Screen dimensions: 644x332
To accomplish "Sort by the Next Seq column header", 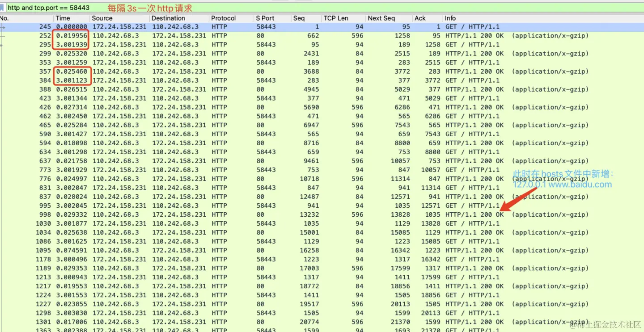I will (389, 18).
